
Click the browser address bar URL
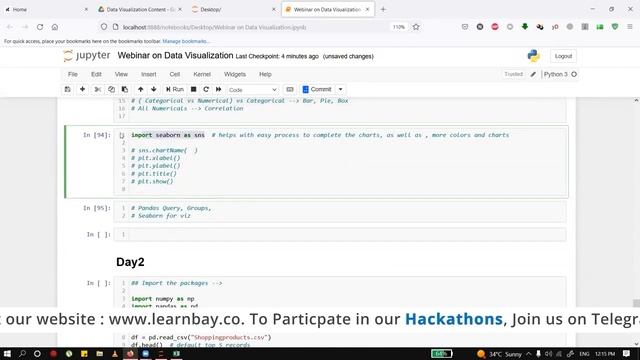point(214,27)
